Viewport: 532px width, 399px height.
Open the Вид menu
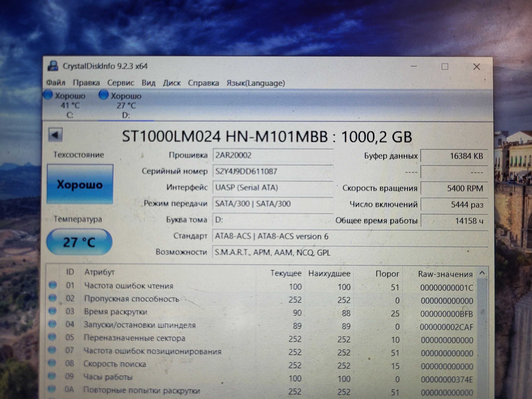click(148, 83)
